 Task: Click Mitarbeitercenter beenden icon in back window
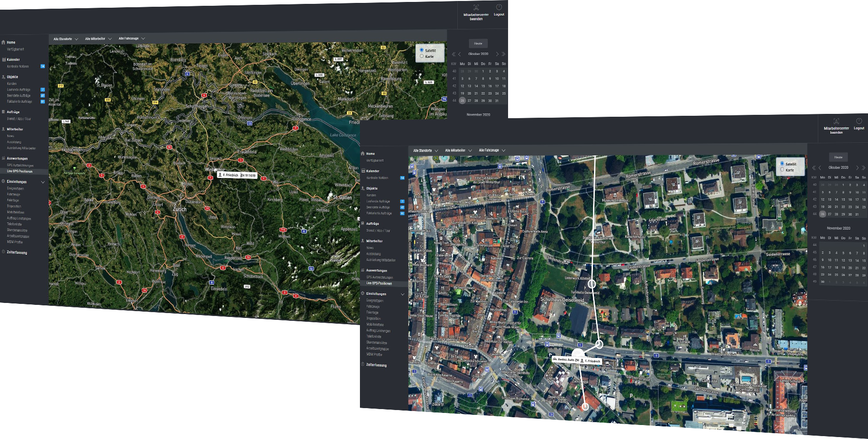[x=476, y=7]
